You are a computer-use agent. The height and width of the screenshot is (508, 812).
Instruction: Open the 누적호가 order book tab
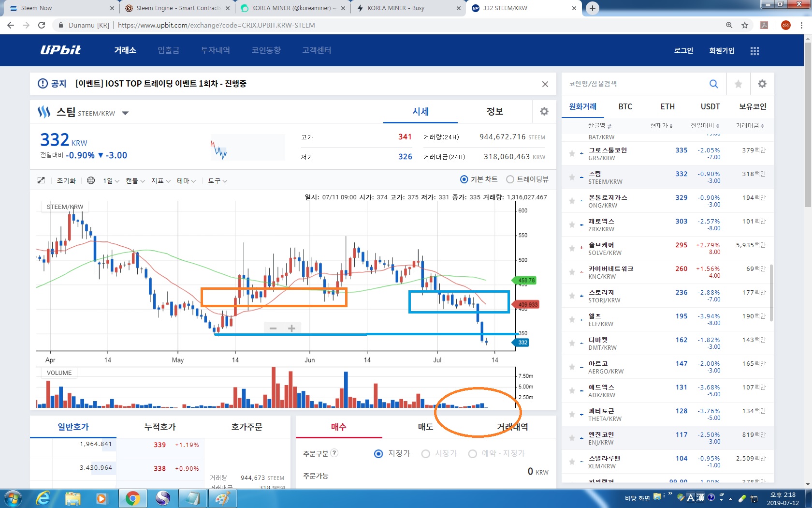coord(160,427)
